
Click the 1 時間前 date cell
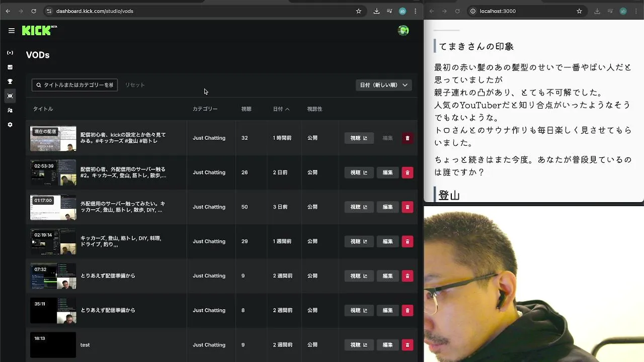pyautogui.click(x=282, y=138)
